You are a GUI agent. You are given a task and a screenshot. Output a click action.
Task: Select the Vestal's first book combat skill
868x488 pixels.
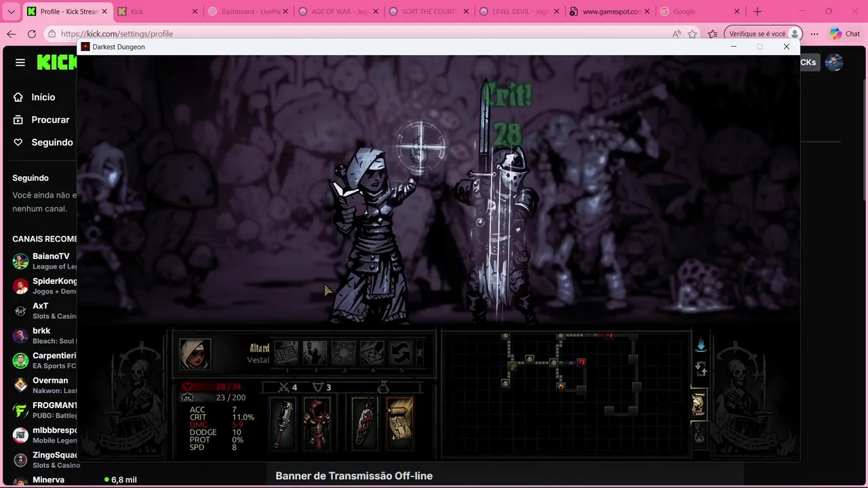pyautogui.click(x=286, y=353)
